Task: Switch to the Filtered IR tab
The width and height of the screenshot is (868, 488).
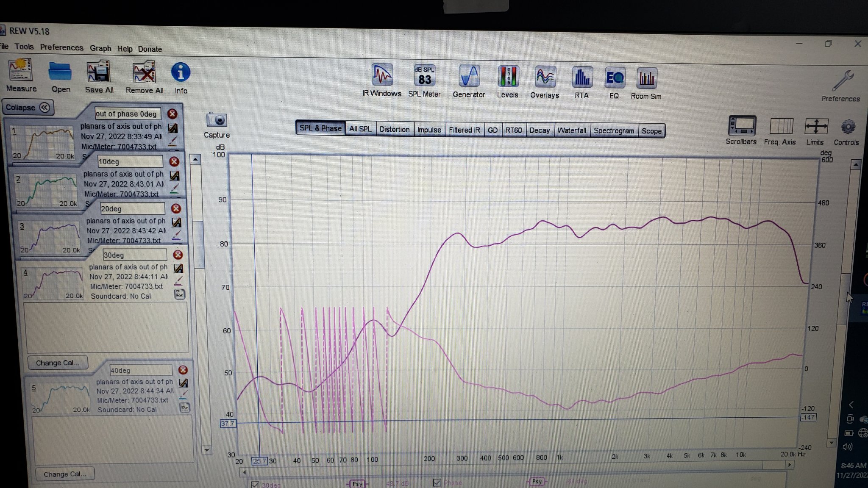Action: [464, 130]
